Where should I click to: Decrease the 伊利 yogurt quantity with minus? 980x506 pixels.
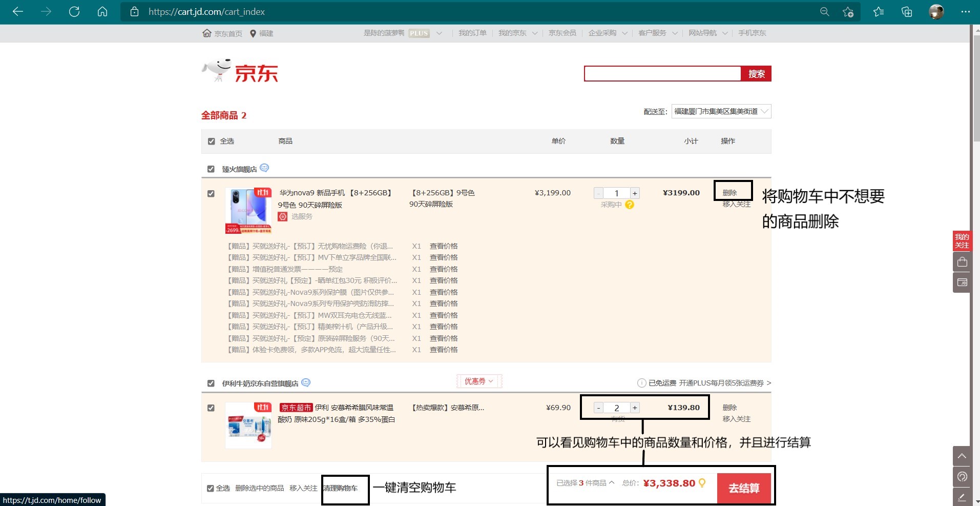tap(598, 408)
